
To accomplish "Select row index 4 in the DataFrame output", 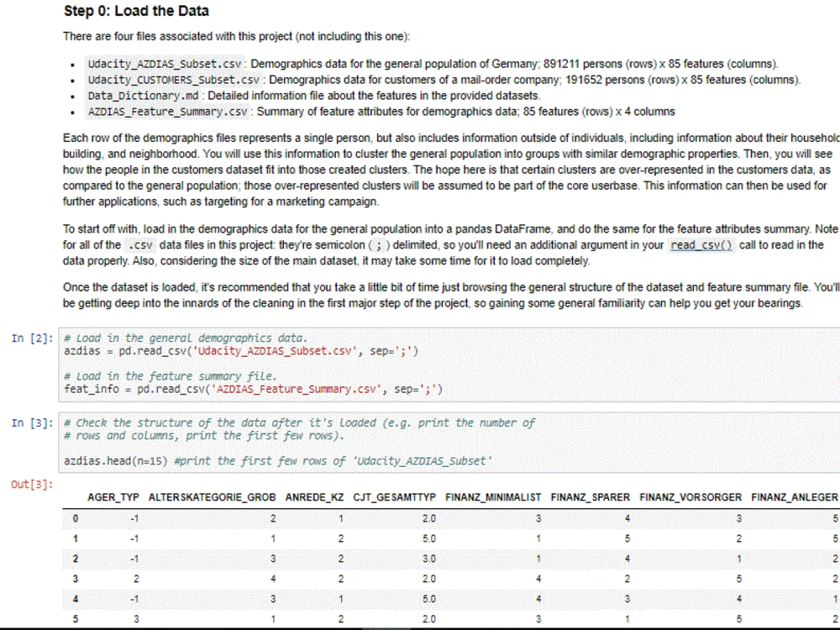I will (x=74, y=599).
